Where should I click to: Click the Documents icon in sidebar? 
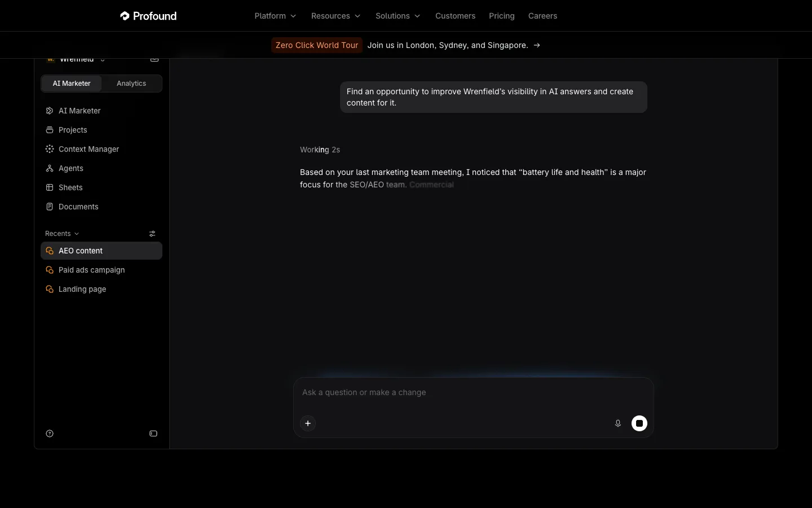tap(50, 207)
